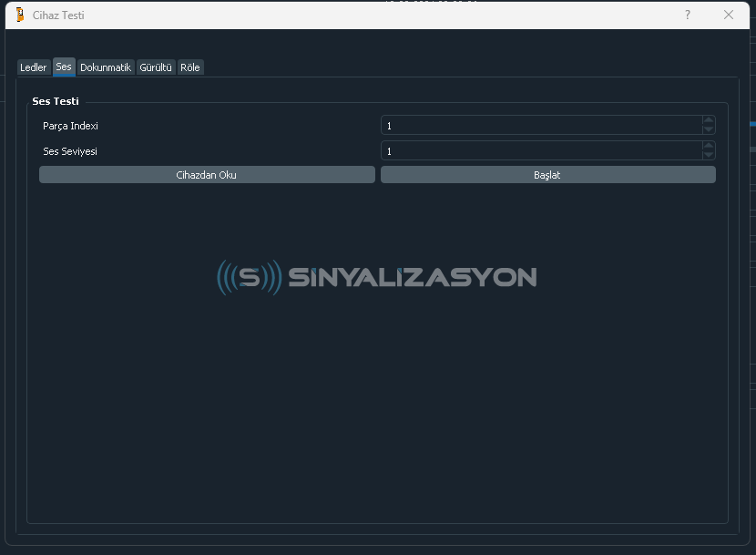Viewport: 756px width, 555px height.
Task: Increase Parça Indexi with up arrow
Action: 709,120
